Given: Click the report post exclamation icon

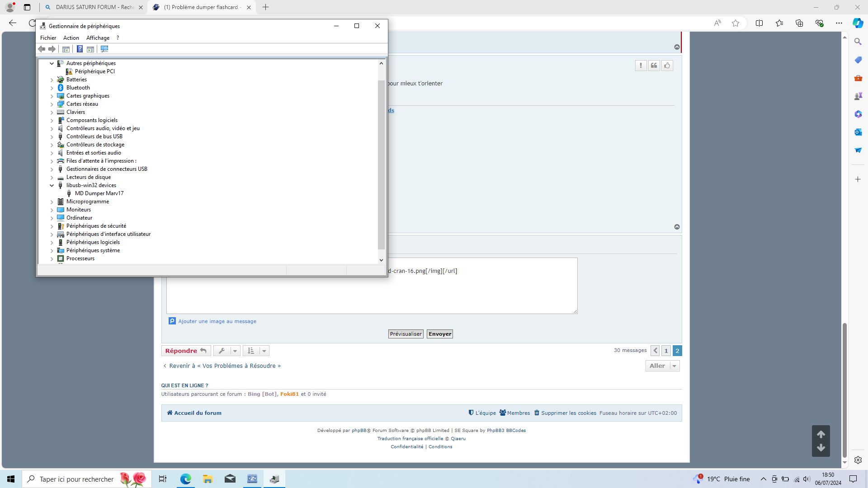Looking at the screenshot, I should (641, 66).
